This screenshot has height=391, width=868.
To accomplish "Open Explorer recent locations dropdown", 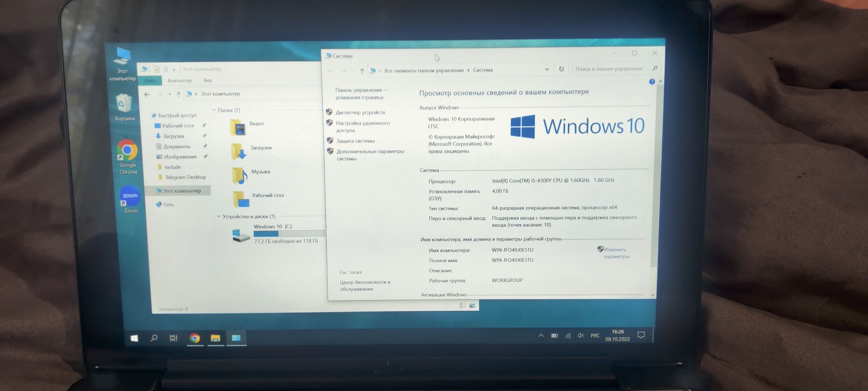I will point(169,94).
